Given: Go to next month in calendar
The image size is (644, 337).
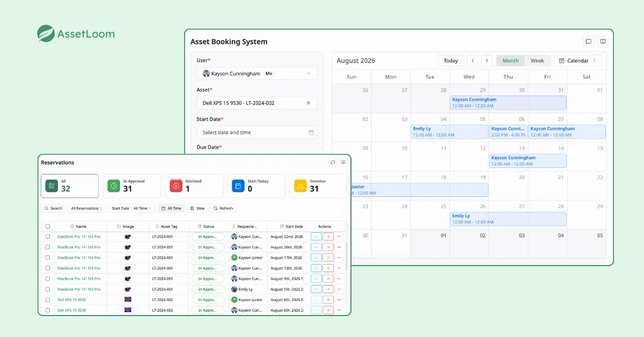Looking at the screenshot, I should click(x=487, y=61).
